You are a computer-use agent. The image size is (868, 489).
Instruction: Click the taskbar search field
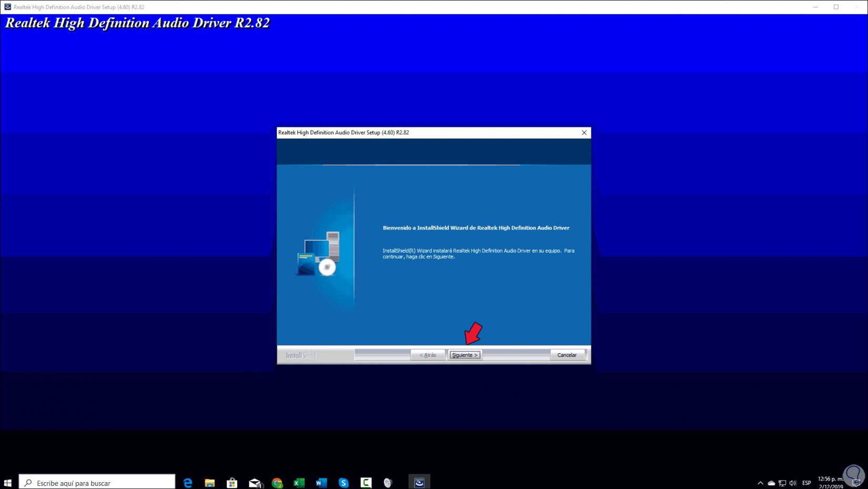pos(97,483)
